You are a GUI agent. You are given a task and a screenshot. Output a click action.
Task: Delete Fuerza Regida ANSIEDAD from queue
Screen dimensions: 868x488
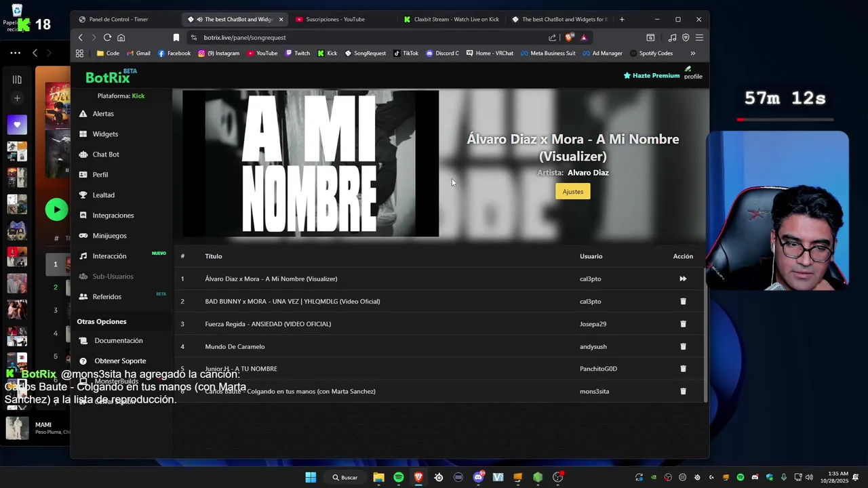pos(683,324)
